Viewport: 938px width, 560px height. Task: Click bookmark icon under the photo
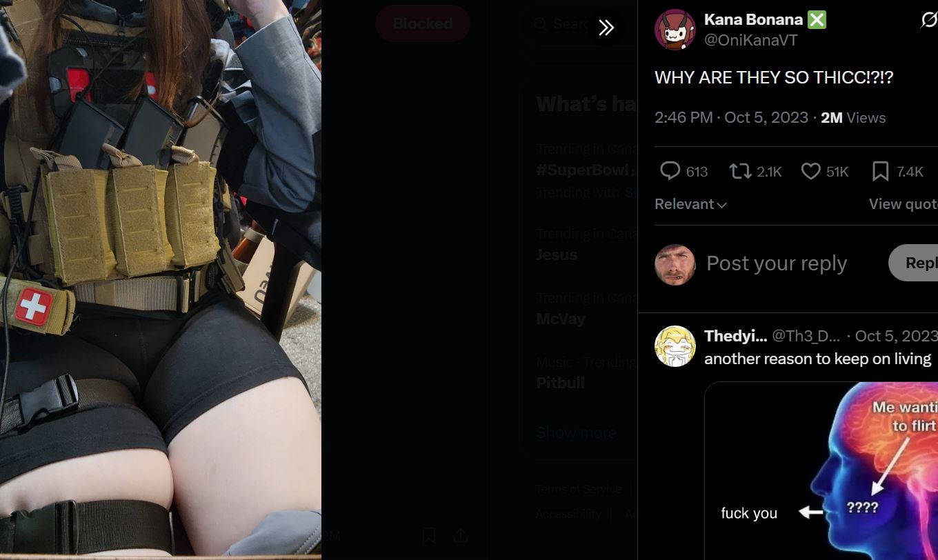point(428,535)
